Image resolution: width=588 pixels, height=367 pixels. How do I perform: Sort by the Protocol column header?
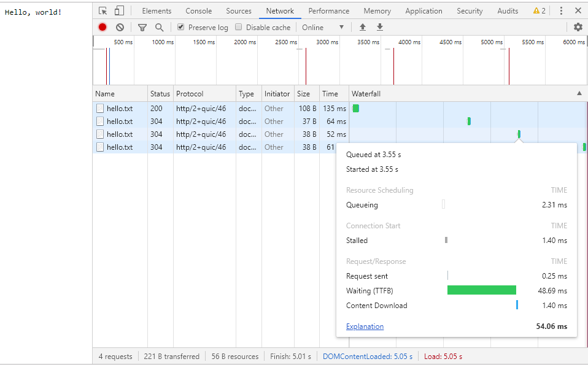coord(205,94)
